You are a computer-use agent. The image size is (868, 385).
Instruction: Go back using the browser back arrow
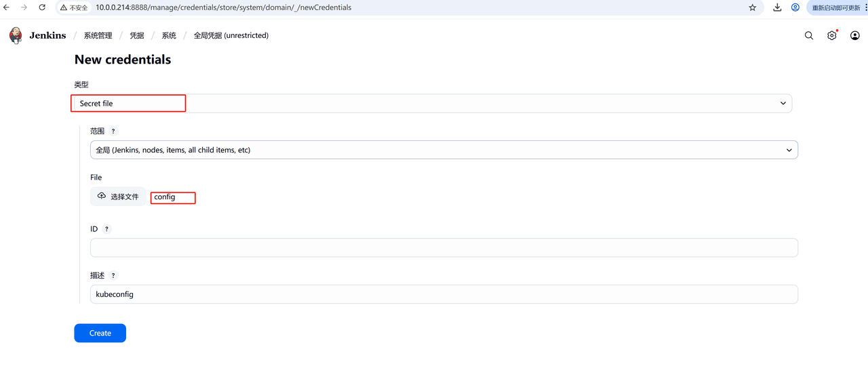click(x=7, y=7)
